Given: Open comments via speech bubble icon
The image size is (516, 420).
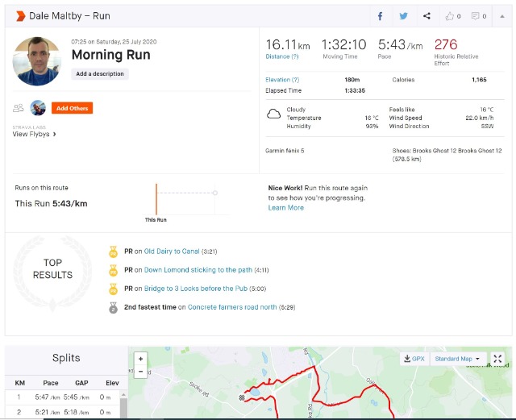Looking at the screenshot, I should pyautogui.click(x=479, y=16).
